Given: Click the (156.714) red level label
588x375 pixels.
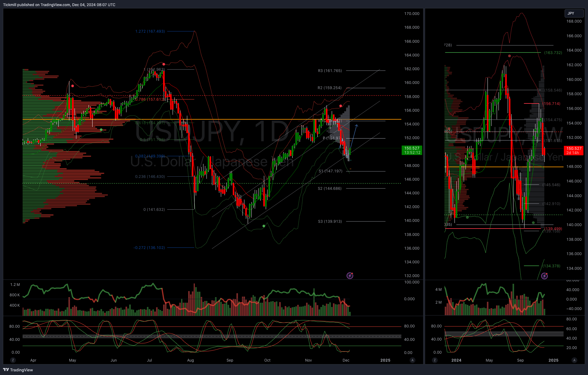Looking at the screenshot, I should (x=551, y=103).
